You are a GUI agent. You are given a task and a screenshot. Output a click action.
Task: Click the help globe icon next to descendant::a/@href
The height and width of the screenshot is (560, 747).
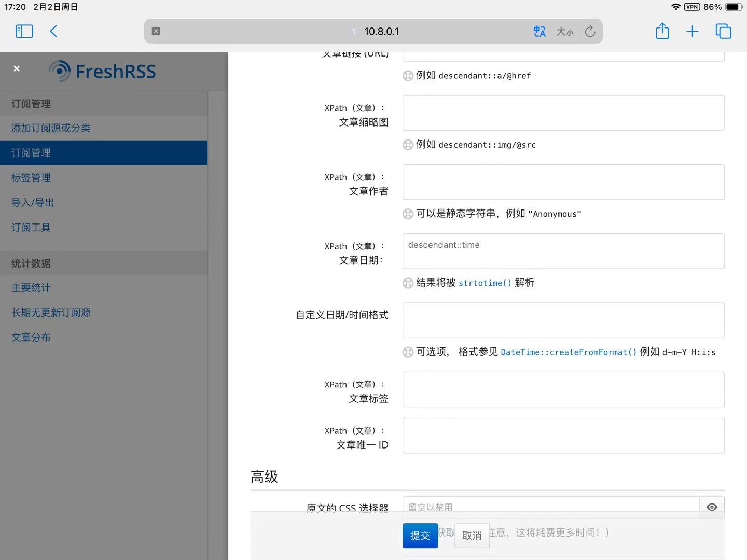coord(408,76)
